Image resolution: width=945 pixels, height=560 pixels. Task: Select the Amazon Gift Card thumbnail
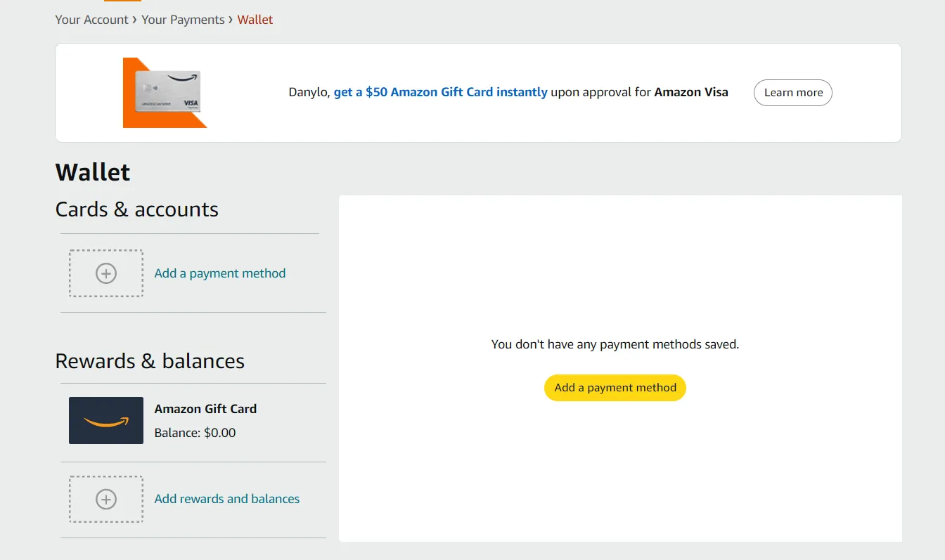(106, 420)
